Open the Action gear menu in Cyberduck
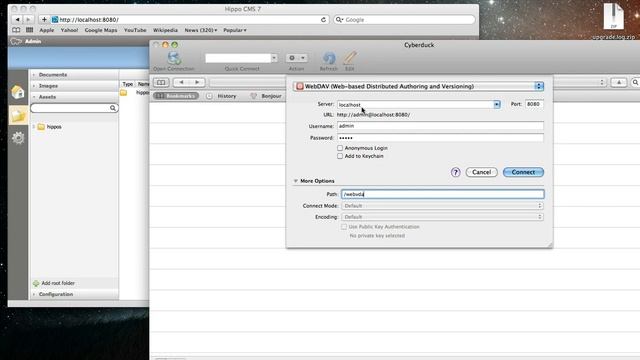Viewport: 640px width, 360px height. (297, 58)
